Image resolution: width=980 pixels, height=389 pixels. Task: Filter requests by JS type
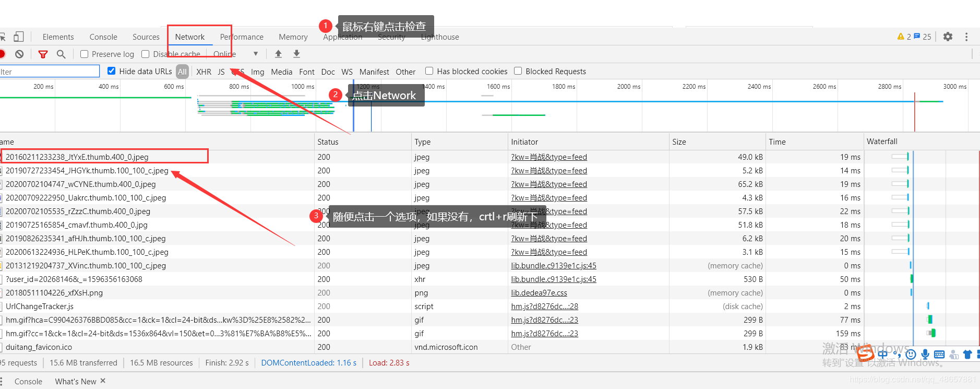221,72
